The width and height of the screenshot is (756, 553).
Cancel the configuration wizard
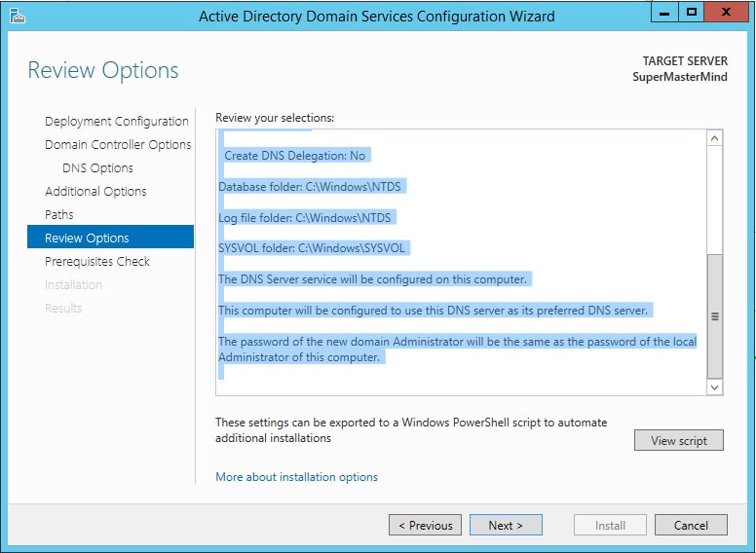pyautogui.click(x=690, y=525)
